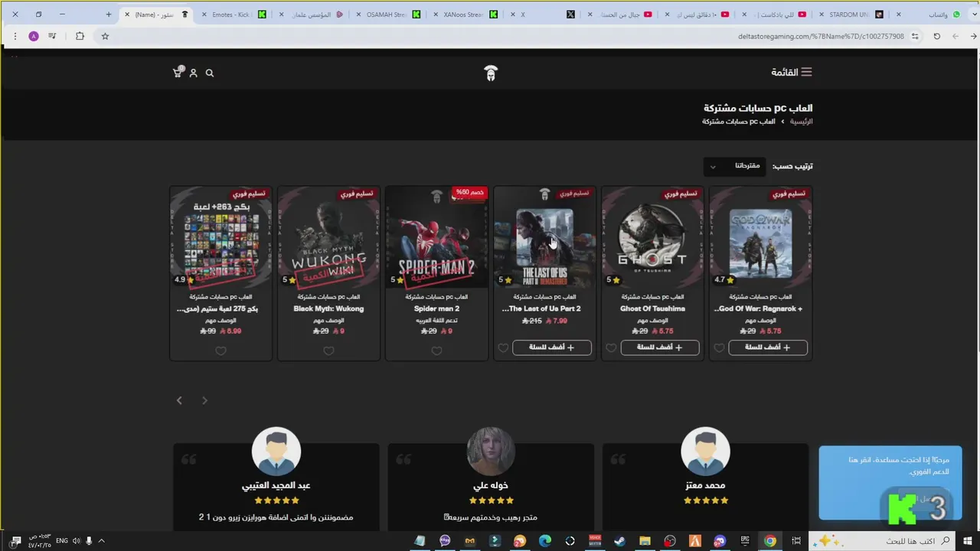Screen dimensions: 980x551
Task: Open the Windows Start menu
Action: 969,541
